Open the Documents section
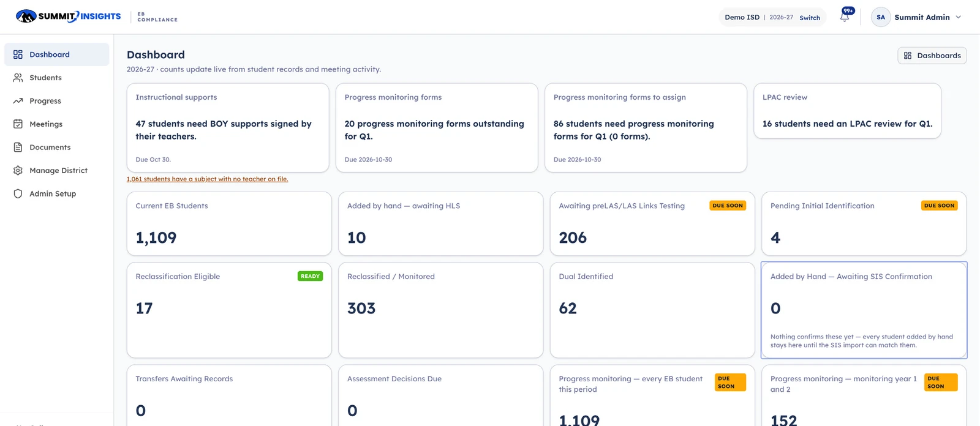 (x=57, y=148)
